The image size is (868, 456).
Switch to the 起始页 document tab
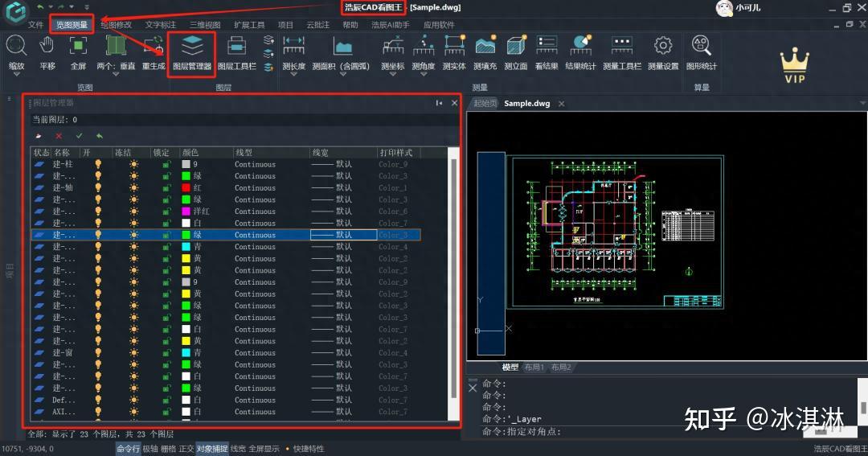click(485, 104)
